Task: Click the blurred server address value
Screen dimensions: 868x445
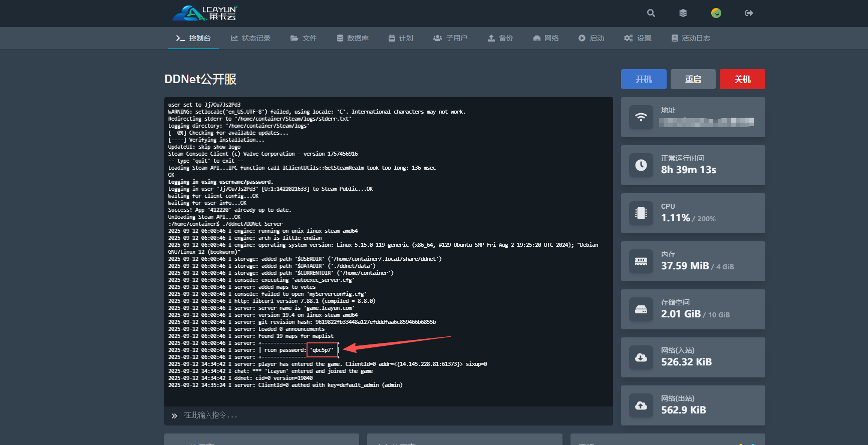Action: 707,122
